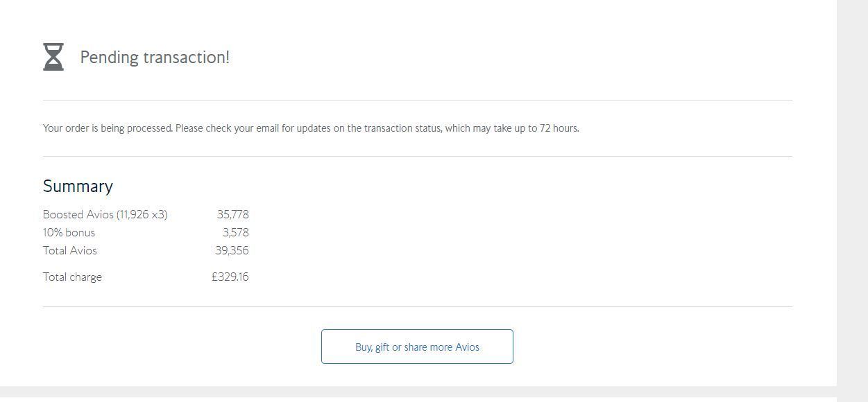Click the £329.16 total charge amount
868x402 pixels.
click(x=230, y=277)
